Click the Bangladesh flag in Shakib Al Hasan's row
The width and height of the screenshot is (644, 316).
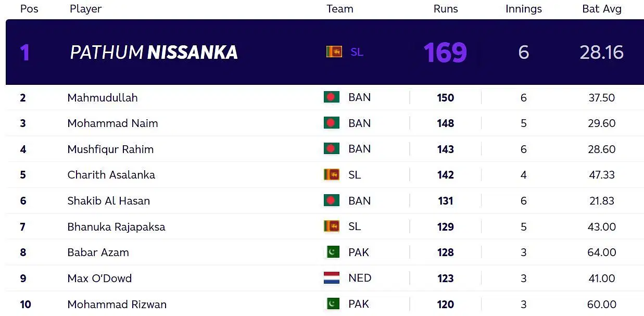[332, 200]
